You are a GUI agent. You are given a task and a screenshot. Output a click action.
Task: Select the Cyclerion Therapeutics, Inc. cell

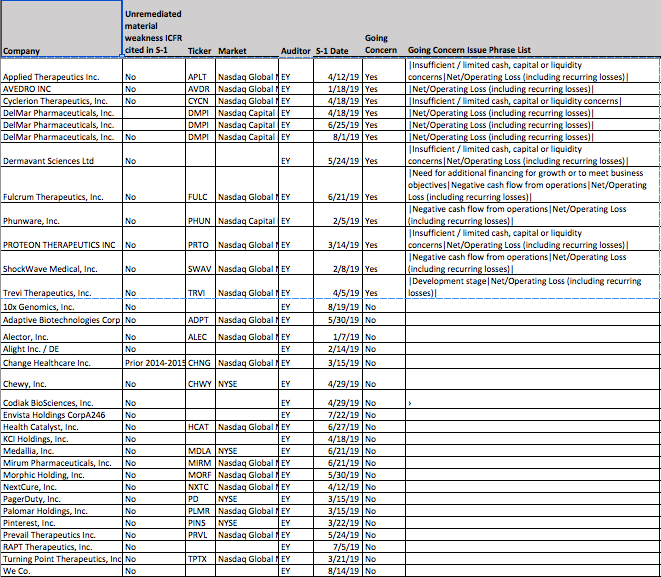click(62, 101)
